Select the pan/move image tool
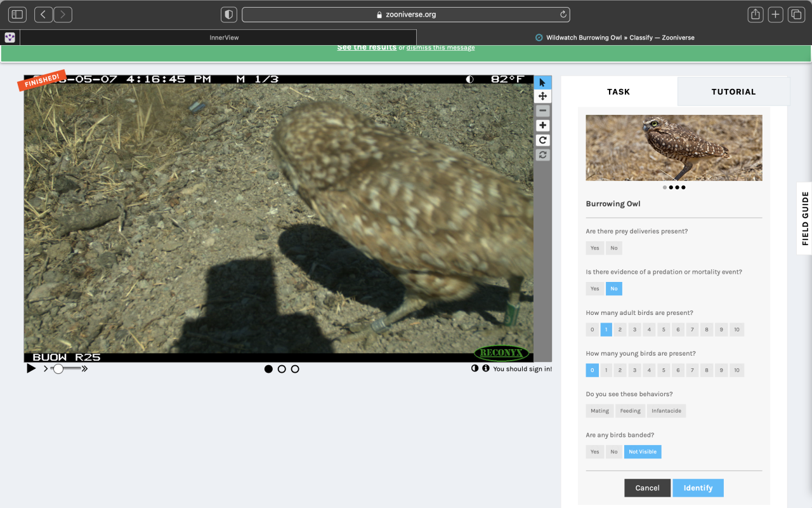The image size is (812, 508). click(542, 97)
